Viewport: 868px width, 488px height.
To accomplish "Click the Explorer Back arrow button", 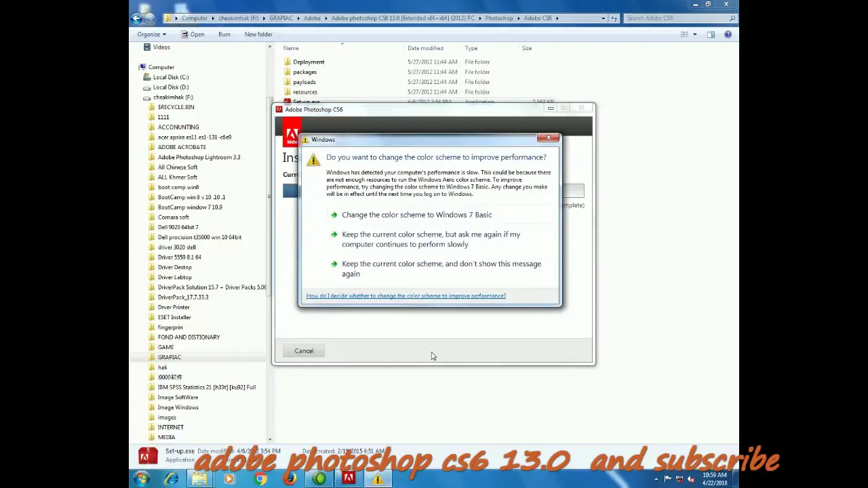I will point(137,18).
